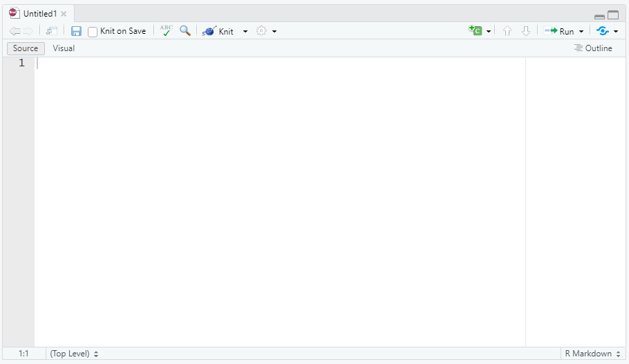Click the Knit button

218,31
